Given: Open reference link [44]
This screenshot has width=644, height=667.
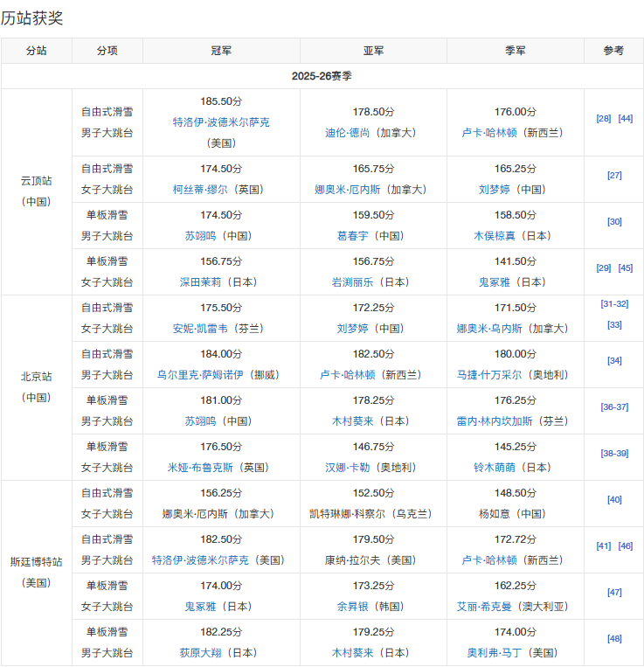Looking at the screenshot, I should coord(625,119).
